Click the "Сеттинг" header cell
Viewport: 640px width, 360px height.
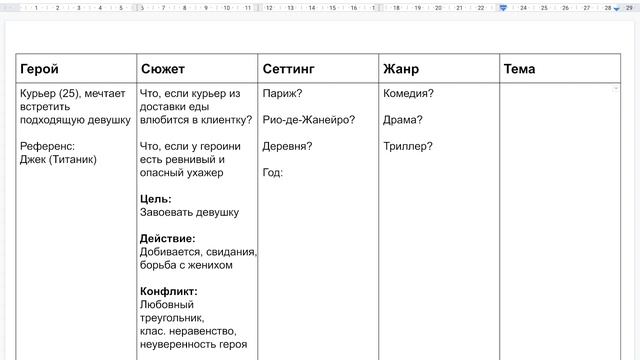point(318,69)
